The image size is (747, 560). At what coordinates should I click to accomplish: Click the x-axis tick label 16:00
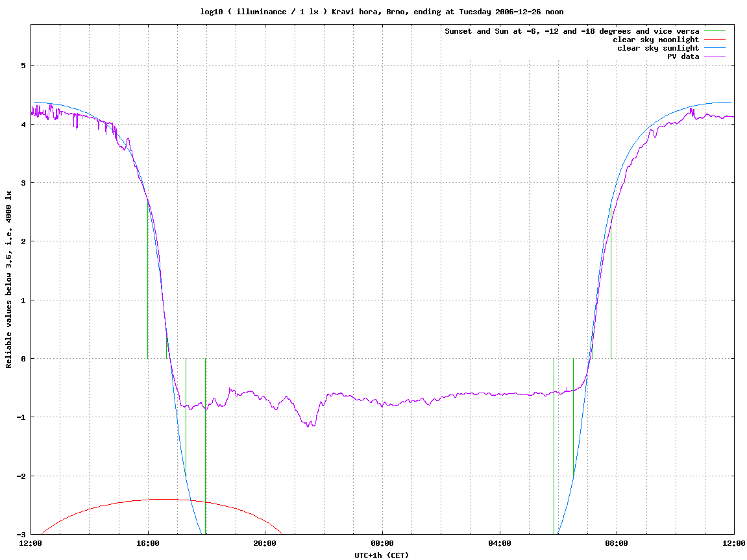[x=148, y=543]
